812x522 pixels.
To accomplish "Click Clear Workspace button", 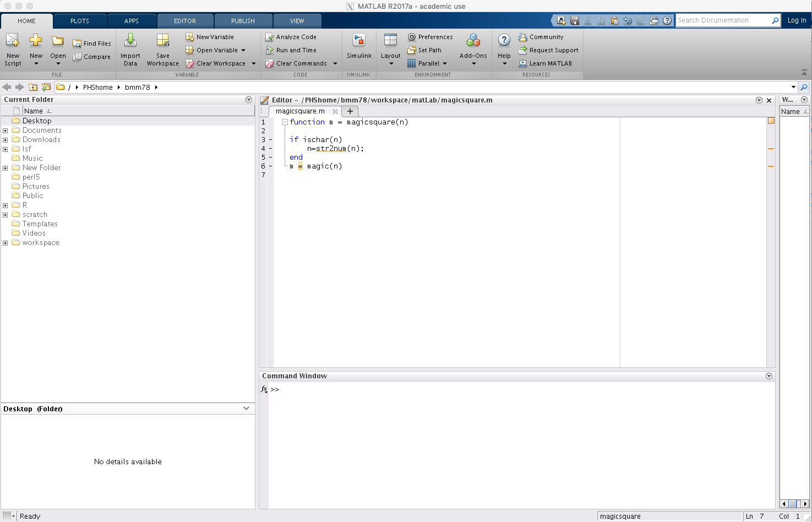I will point(216,63).
